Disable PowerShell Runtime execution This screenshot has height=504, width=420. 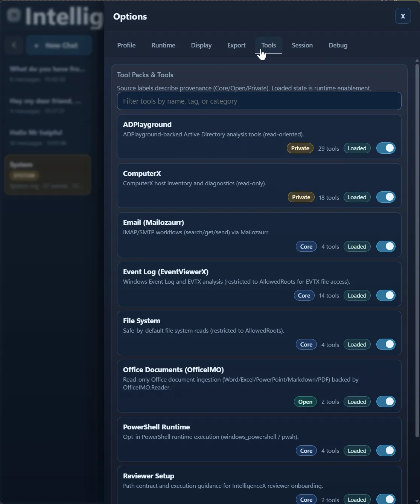386,451
